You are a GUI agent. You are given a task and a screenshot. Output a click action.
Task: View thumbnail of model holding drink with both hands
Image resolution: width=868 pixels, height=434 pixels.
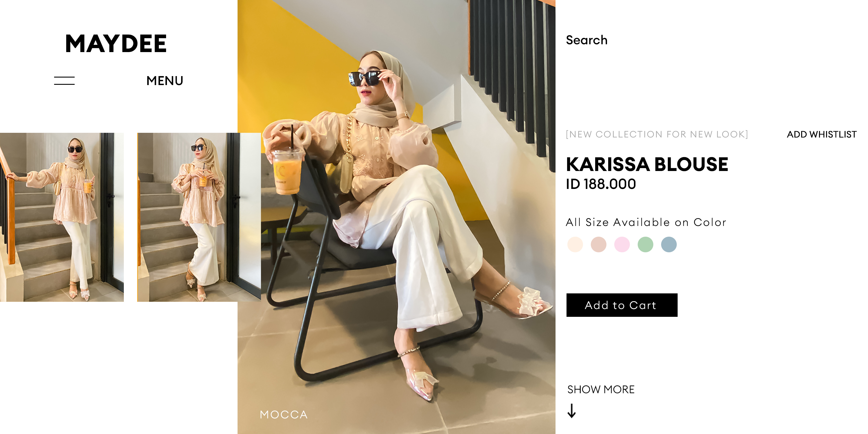[x=199, y=217]
